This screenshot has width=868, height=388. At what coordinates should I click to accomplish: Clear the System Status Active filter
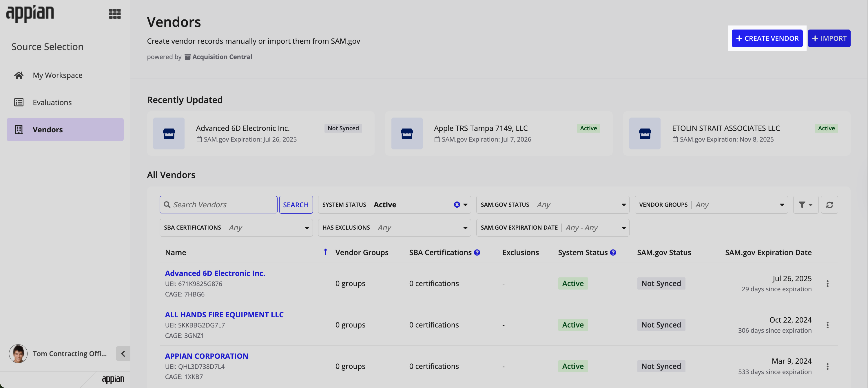click(457, 204)
